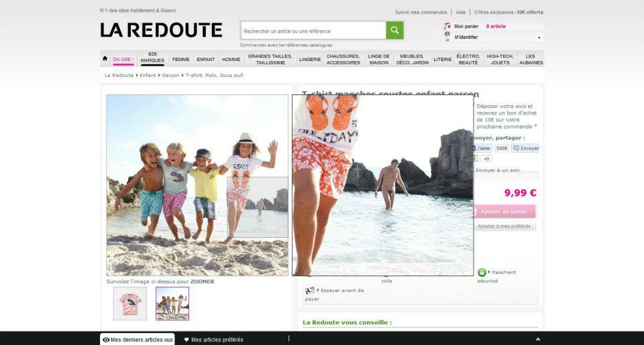The width and height of the screenshot is (644, 345).
Task: Expand the M'identifier dropdown arrow
Action: coord(539,38)
